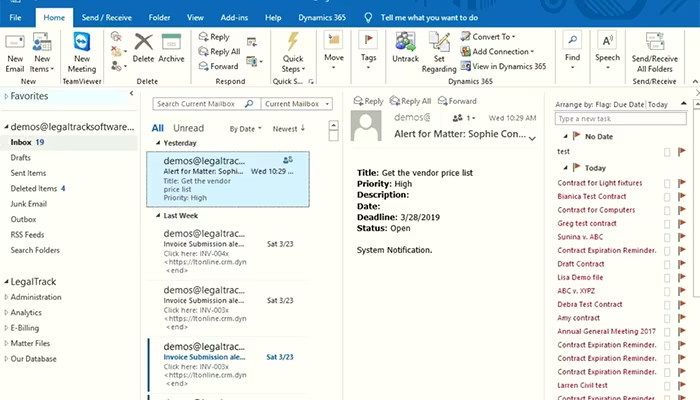Expand the E-Billing node
The height and width of the screenshot is (400, 700).
6,328
